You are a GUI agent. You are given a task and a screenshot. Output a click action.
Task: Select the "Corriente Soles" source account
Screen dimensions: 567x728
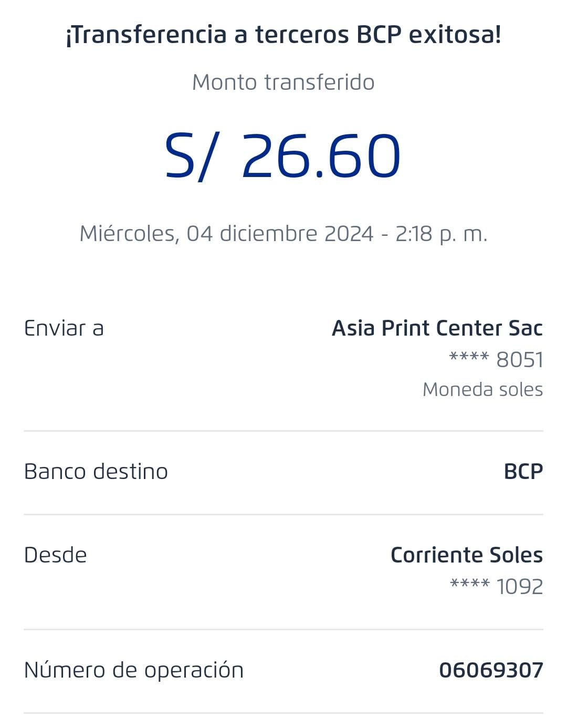(x=467, y=555)
